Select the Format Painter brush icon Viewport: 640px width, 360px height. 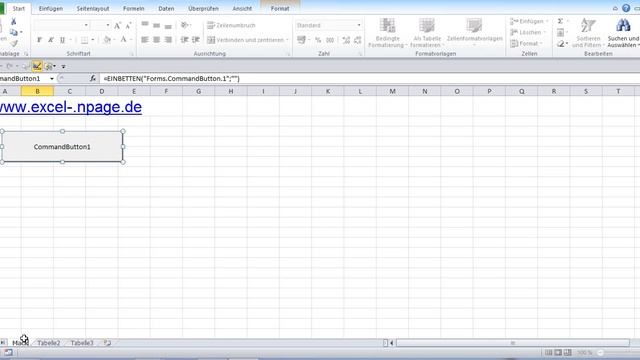[x=14, y=43]
